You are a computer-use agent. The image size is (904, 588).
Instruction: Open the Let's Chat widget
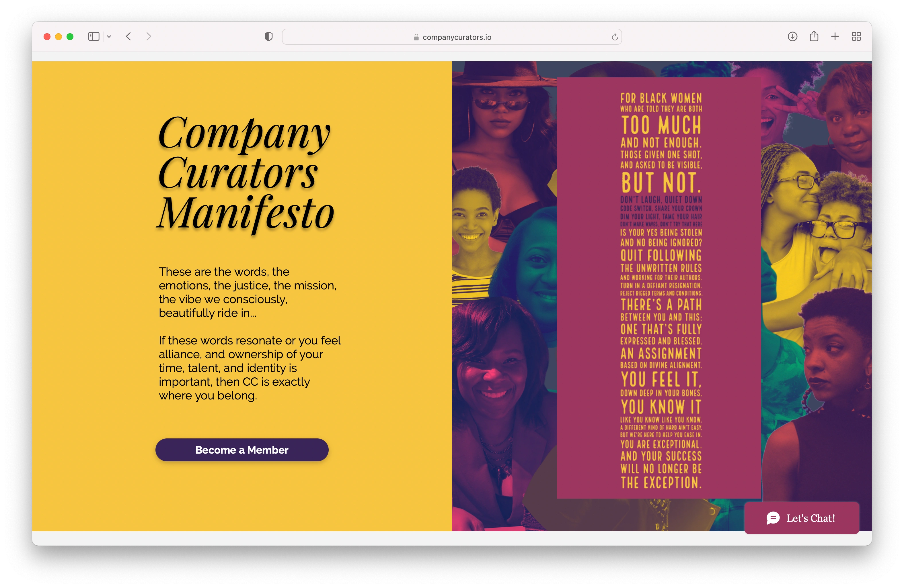tap(802, 518)
